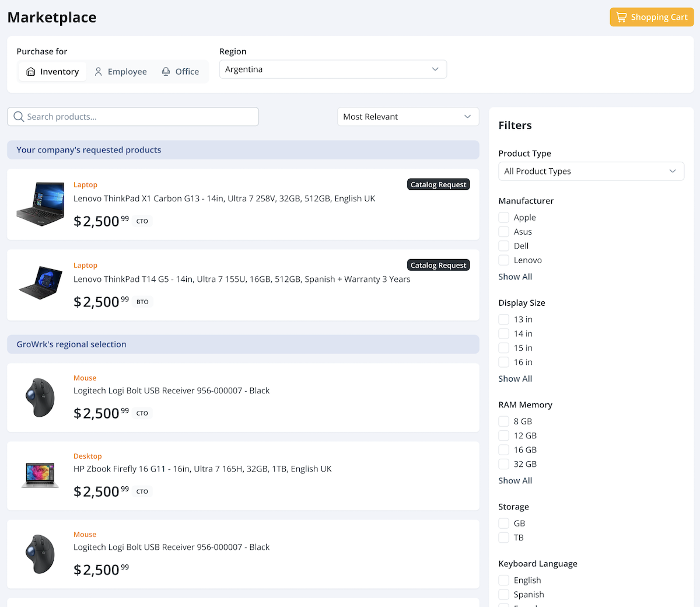Click the Employee person icon
Image resolution: width=700 pixels, height=607 pixels.
pyautogui.click(x=98, y=72)
